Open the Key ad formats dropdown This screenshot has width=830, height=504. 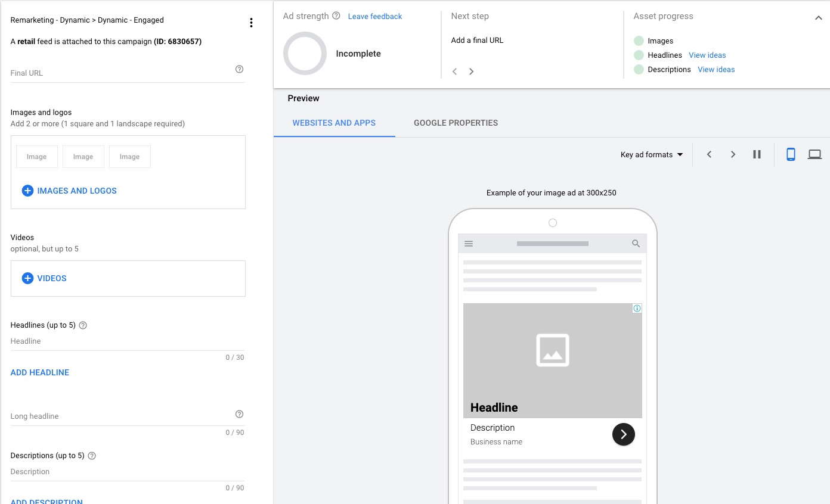click(651, 155)
